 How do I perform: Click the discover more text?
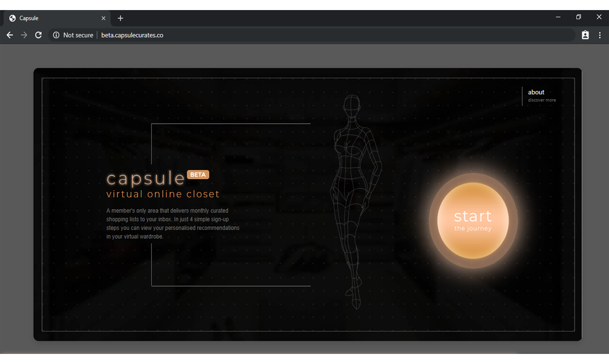(541, 100)
